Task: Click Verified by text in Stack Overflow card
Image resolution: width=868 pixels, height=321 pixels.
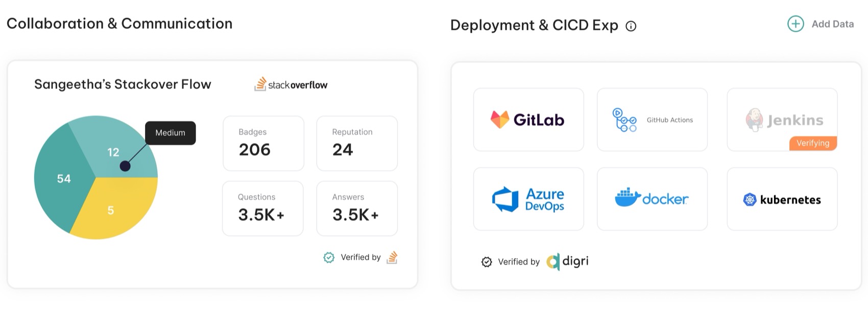Action: click(x=360, y=257)
